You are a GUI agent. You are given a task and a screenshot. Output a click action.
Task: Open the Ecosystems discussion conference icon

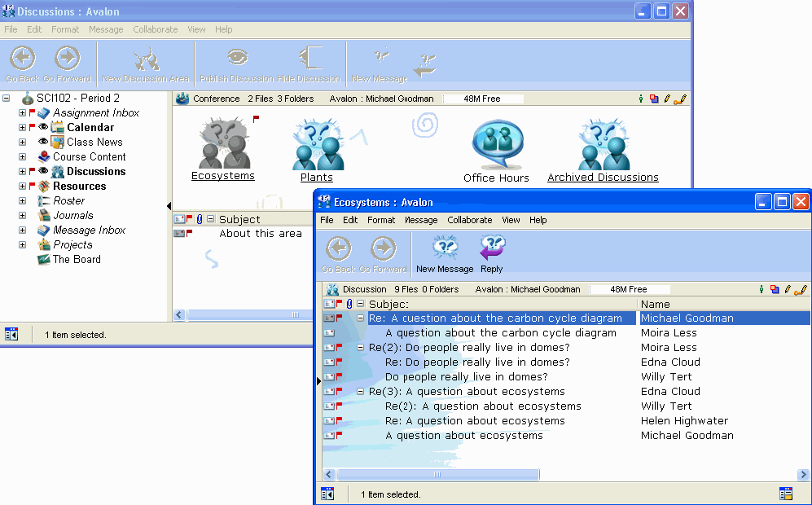[x=222, y=144]
